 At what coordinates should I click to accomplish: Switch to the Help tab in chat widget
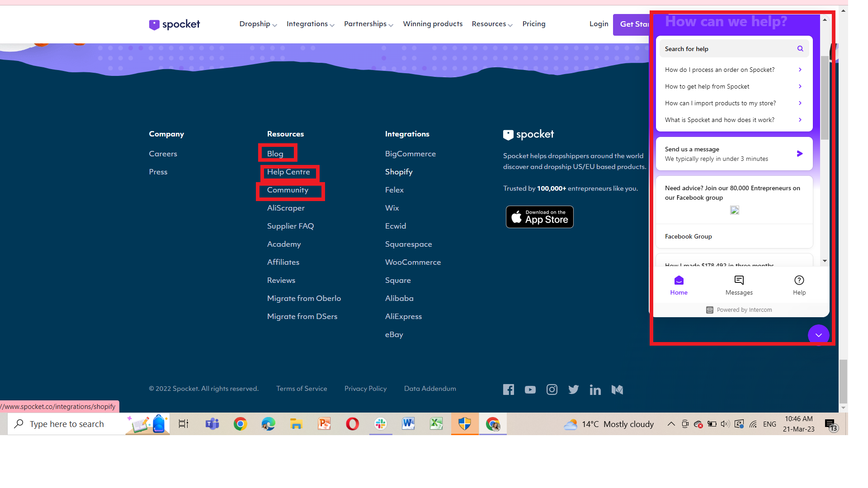pos(799,286)
